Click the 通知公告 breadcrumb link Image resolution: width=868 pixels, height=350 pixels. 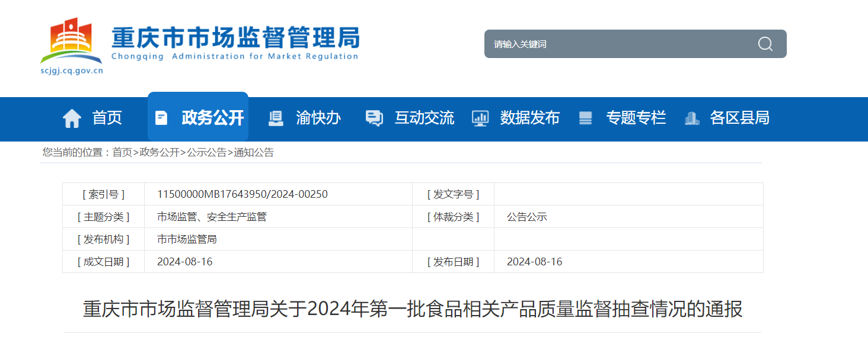tap(254, 152)
